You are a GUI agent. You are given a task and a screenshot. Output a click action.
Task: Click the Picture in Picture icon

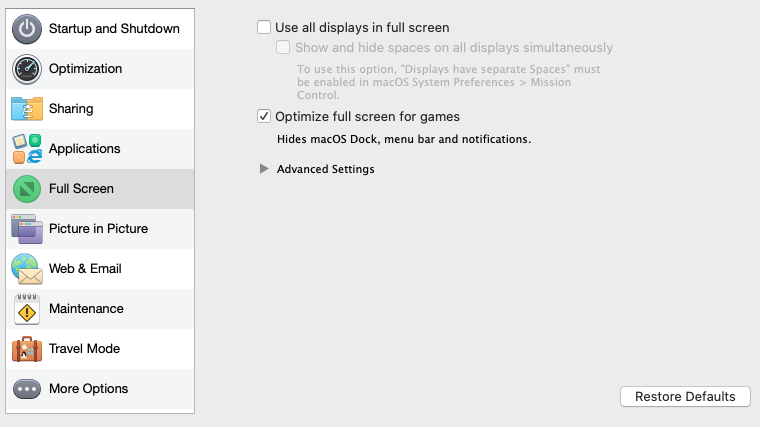[x=27, y=229]
